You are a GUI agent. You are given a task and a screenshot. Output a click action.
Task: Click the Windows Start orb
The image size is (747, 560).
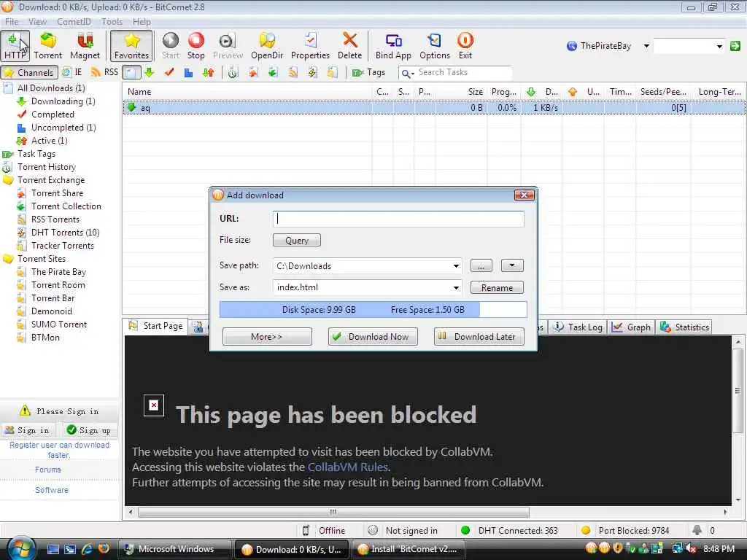(x=21, y=548)
